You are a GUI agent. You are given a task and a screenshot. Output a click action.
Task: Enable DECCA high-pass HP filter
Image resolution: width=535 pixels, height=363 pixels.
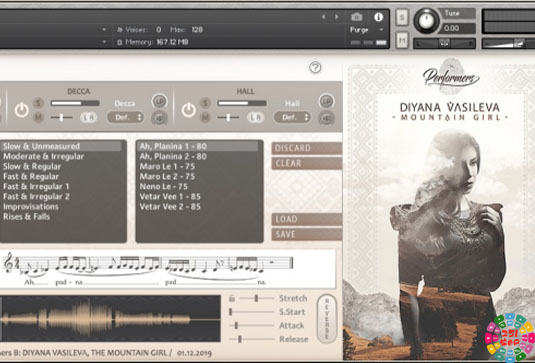tap(159, 118)
